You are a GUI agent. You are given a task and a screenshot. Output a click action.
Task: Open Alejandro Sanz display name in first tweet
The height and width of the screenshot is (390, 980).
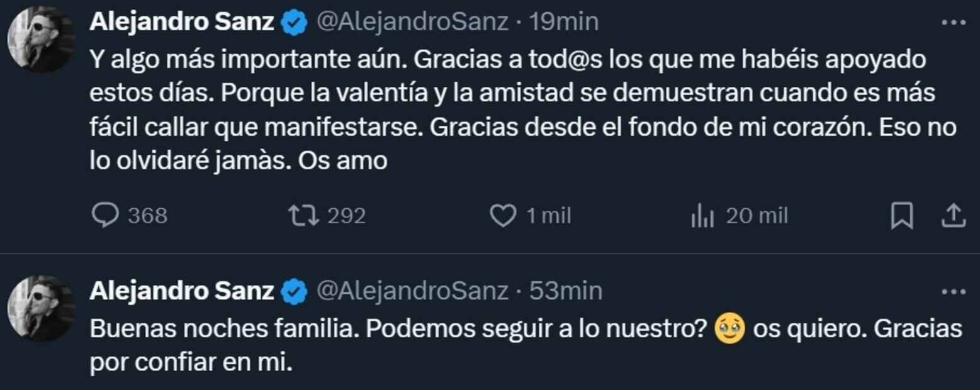(182, 23)
